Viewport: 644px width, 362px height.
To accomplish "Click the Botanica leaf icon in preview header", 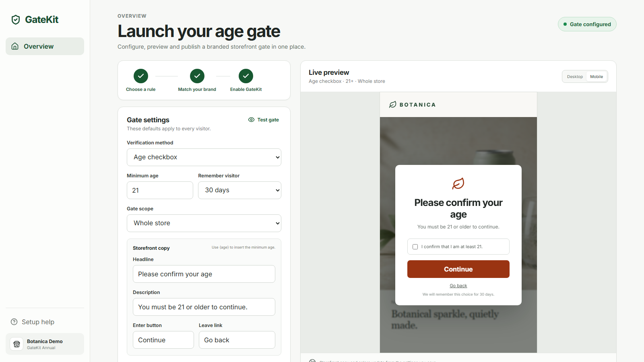I will 393,105.
